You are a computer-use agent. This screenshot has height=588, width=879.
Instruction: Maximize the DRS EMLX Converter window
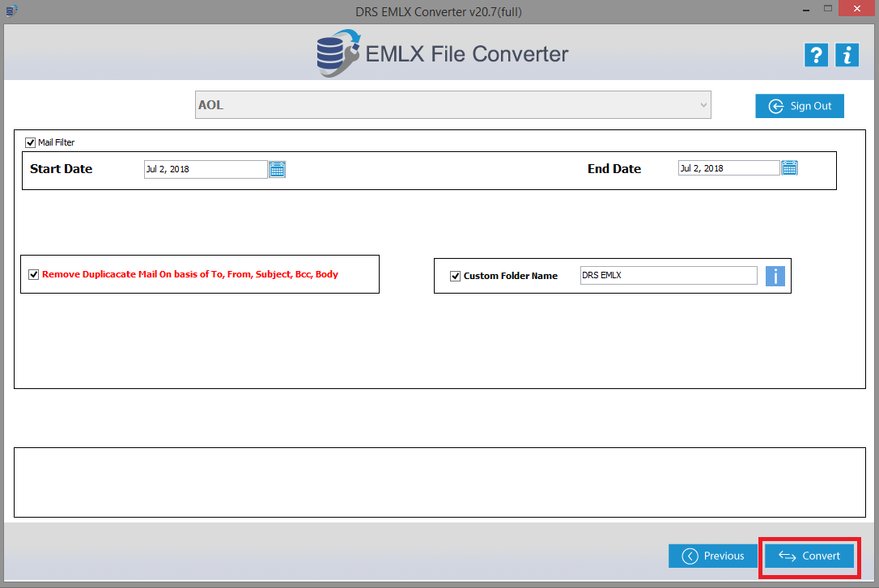point(827,8)
